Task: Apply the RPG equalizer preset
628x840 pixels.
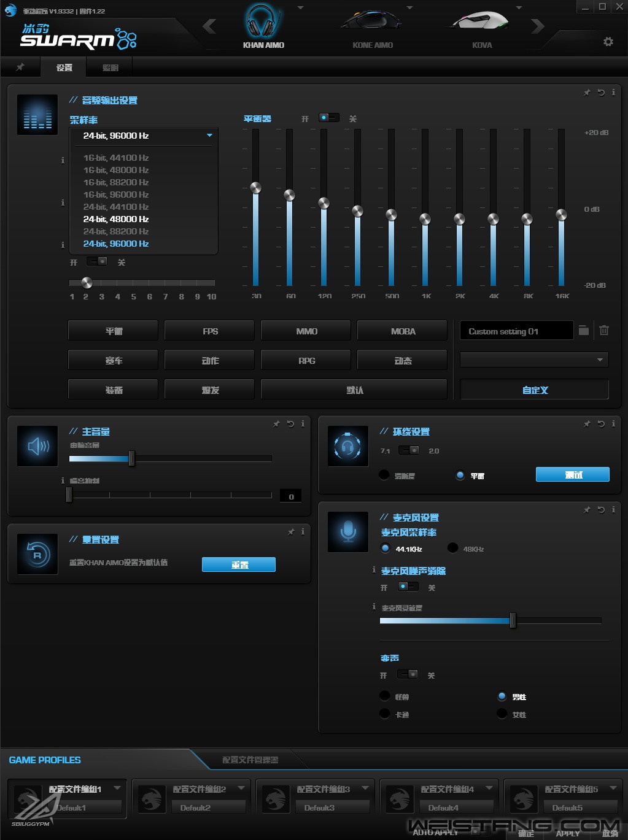Action: (x=306, y=360)
